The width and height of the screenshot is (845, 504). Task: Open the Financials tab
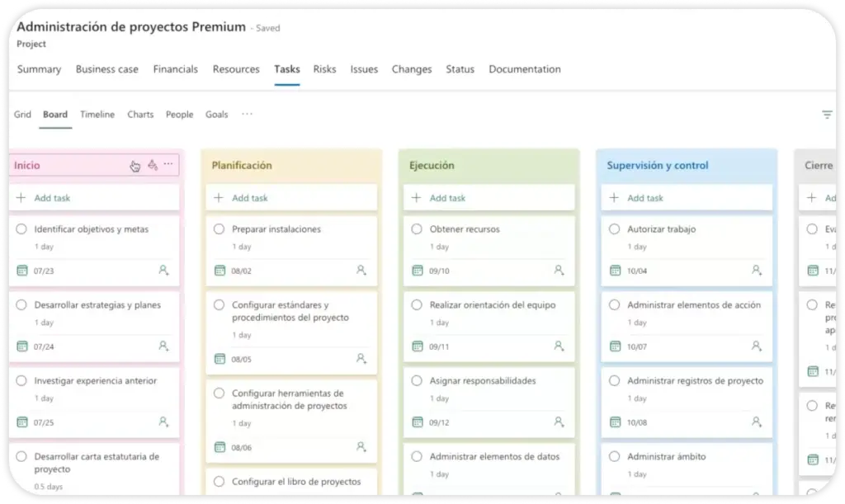(175, 69)
